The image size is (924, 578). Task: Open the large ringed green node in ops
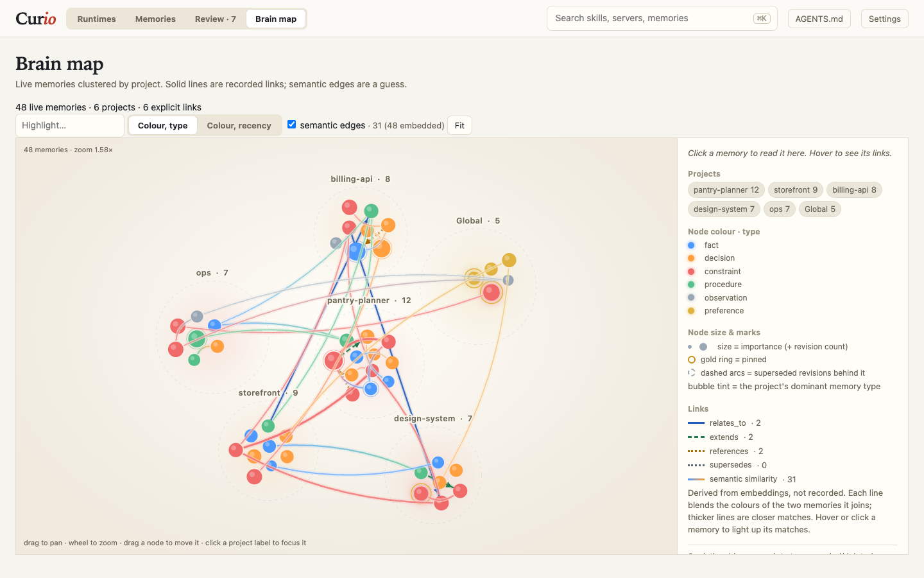pyautogui.click(x=196, y=338)
